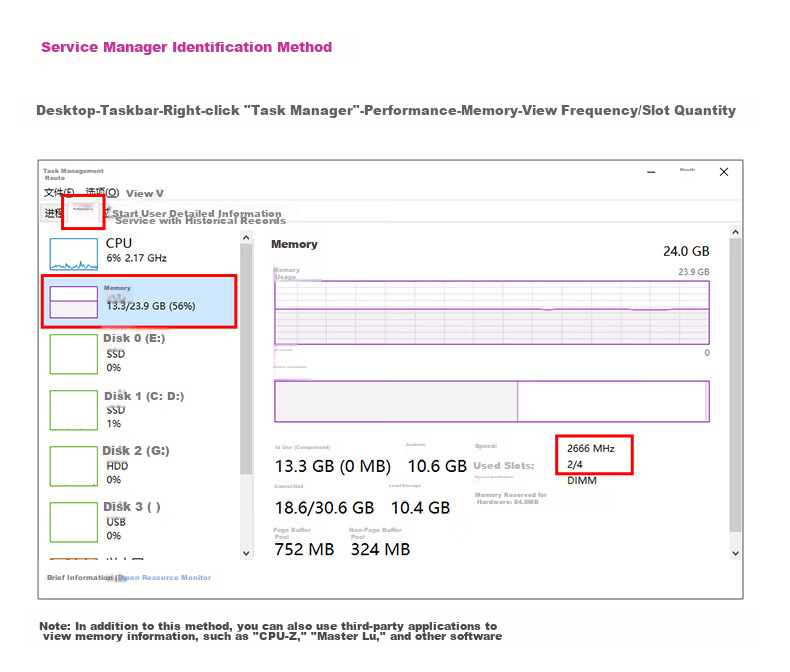
Task: Click the Open Resource Monitor link
Action: tap(164, 577)
